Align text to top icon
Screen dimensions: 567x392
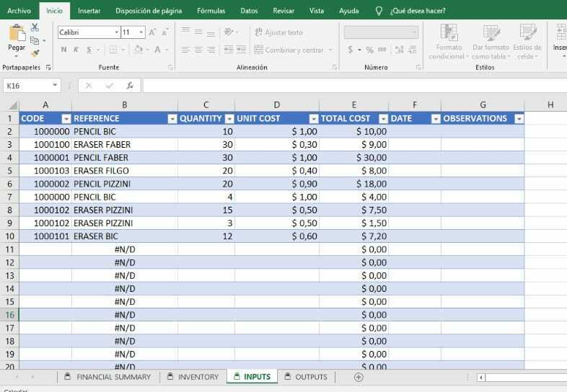185,32
